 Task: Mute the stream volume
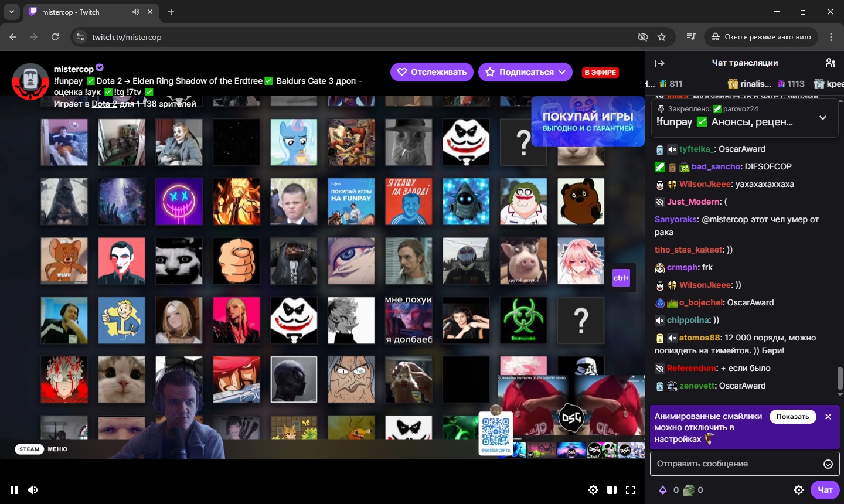(33, 490)
